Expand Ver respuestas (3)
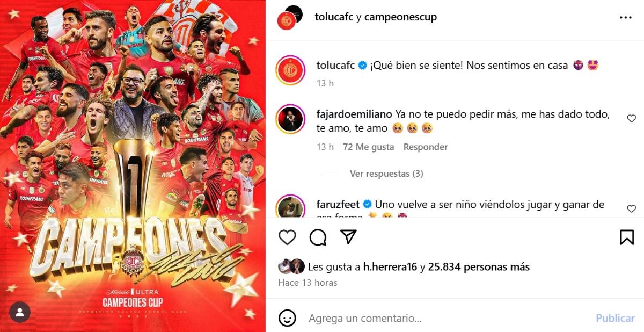 coord(386,174)
